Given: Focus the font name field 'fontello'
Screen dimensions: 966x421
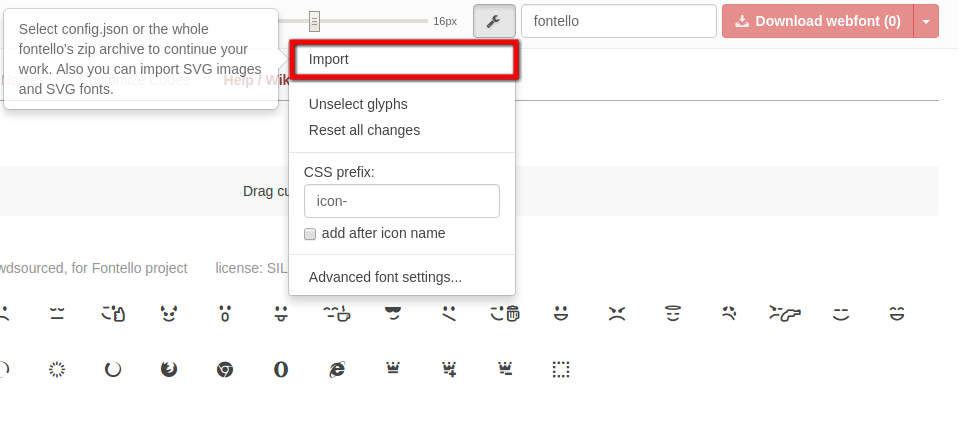Looking at the screenshot, I should click(619, 21).
